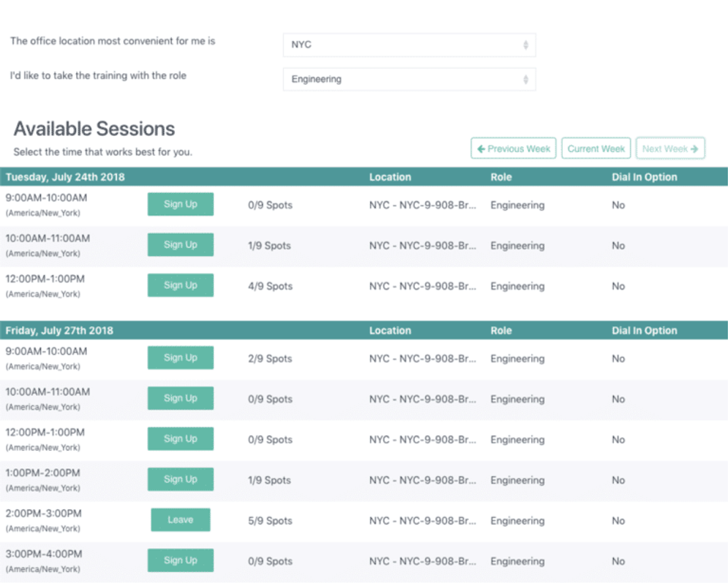The width and height of the screenshot is (728, 583).
Task: Go to Previous Week
Action: [x=513, y=148]
